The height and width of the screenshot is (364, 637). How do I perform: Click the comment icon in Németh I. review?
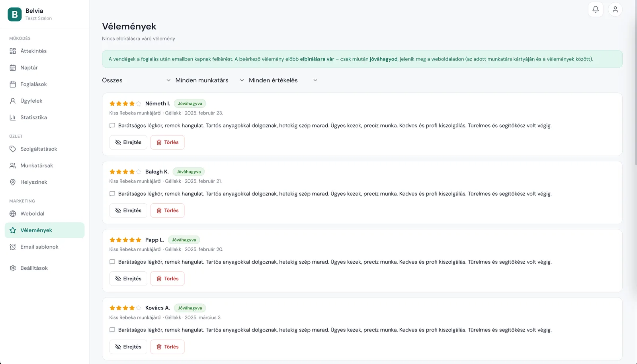[x=112, y=126]
